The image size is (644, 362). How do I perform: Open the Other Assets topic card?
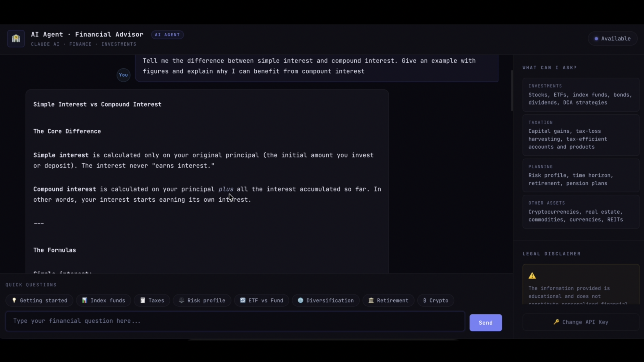click(x=581, y=211)
